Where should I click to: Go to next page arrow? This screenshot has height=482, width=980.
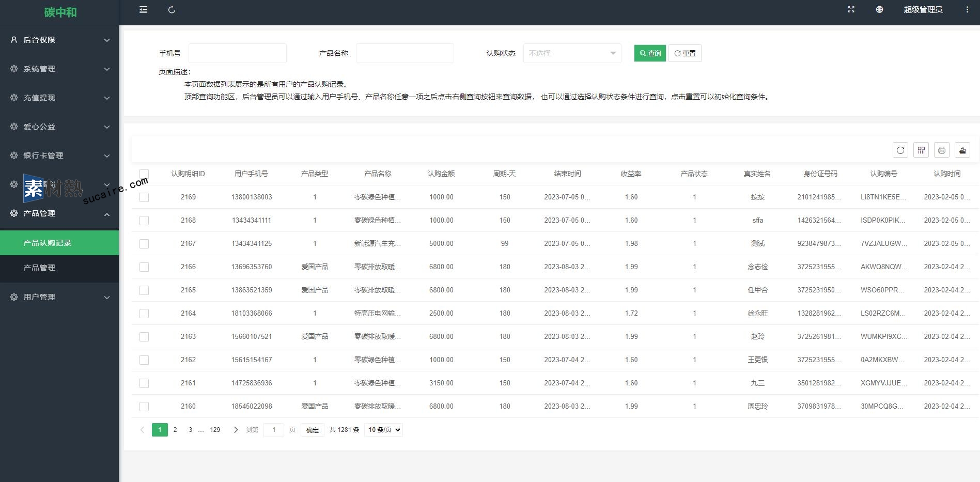click(236, 430)
